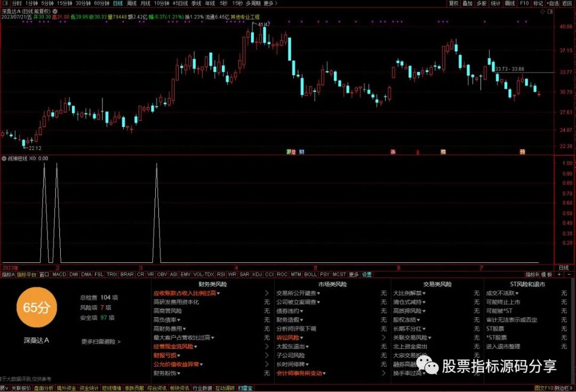The width and height of the screenshot is (576, 392).
Task: Click the plus zoom button right of 模板
Action: pos(559,275)
